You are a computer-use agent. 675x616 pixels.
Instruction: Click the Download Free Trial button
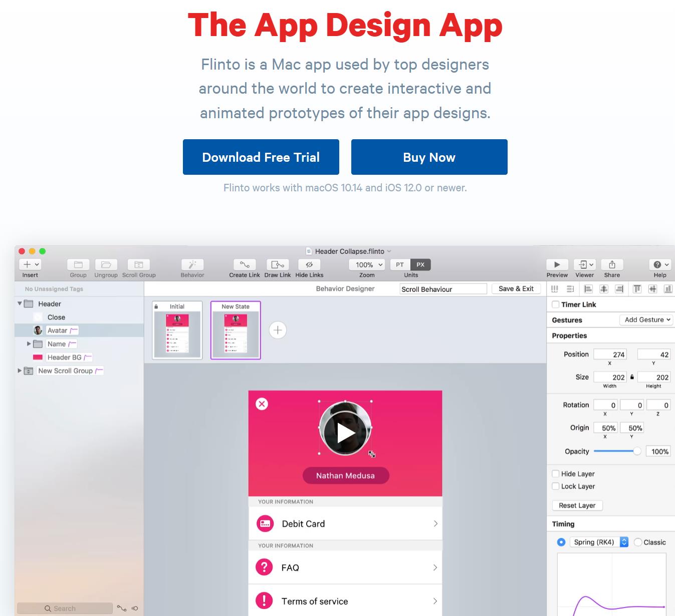(x=261, y=157)
